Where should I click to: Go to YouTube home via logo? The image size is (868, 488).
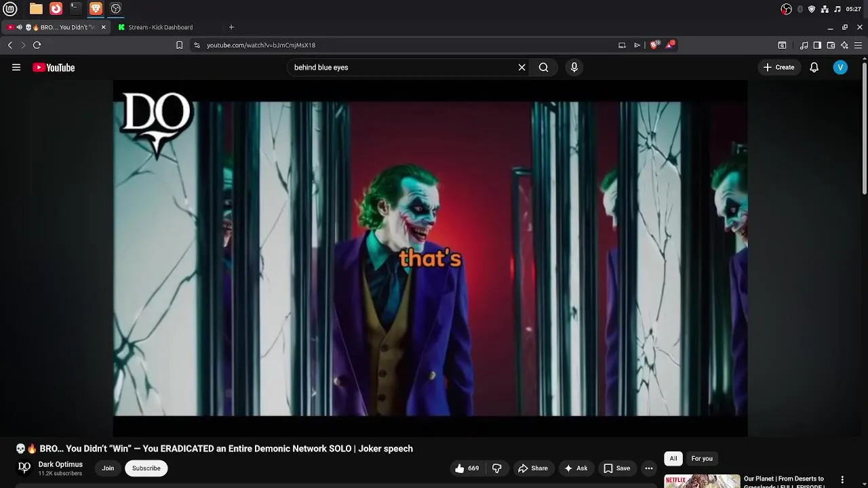click(x=54, y=67)
